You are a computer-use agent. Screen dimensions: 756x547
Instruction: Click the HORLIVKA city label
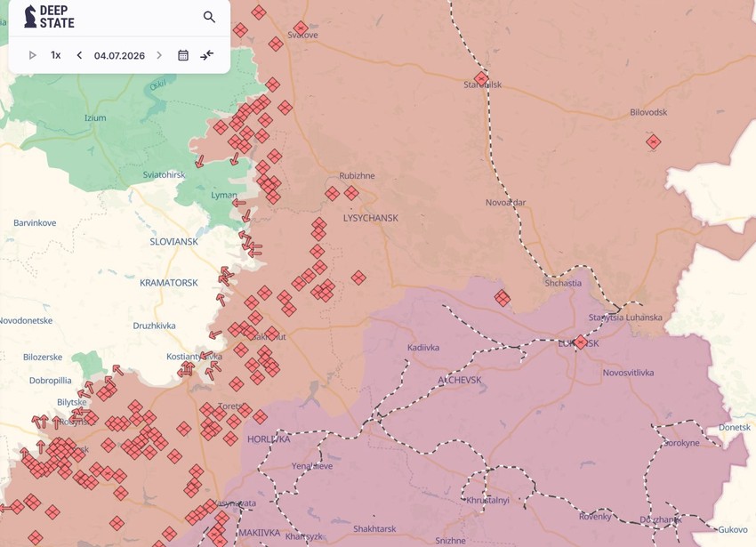pyautogui.click(x=269, y=439)
